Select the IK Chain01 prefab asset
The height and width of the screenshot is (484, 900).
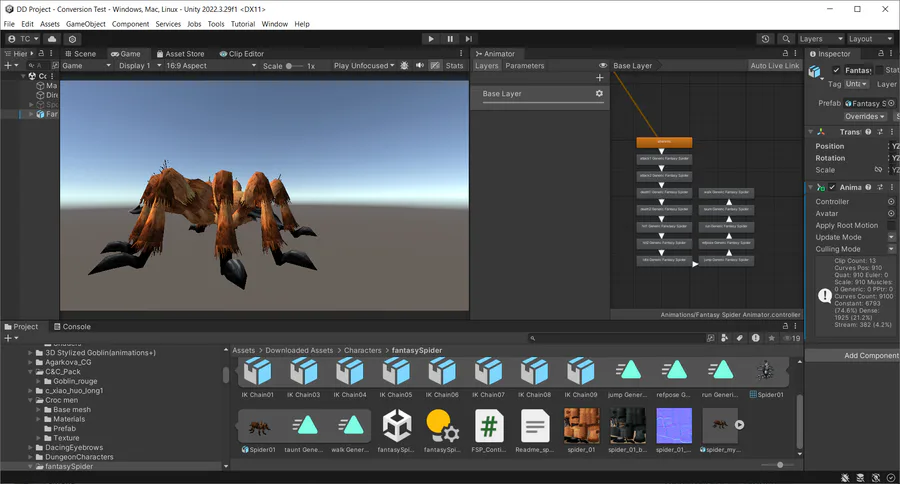257,378
